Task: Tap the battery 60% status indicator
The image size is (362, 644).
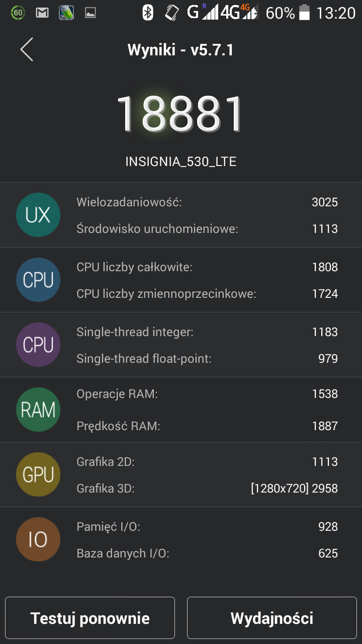Action: pos(288,13)
